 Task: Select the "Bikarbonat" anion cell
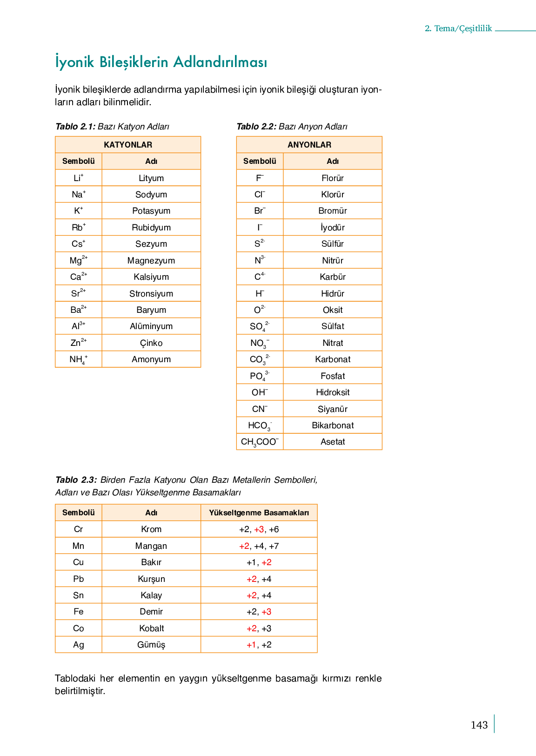click(333, 425)
